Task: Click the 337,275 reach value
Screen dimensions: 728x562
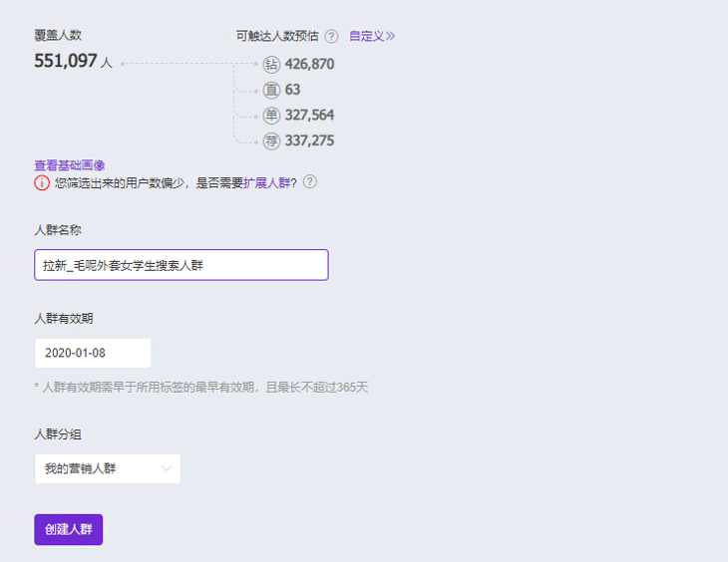Action: [309, 140]
